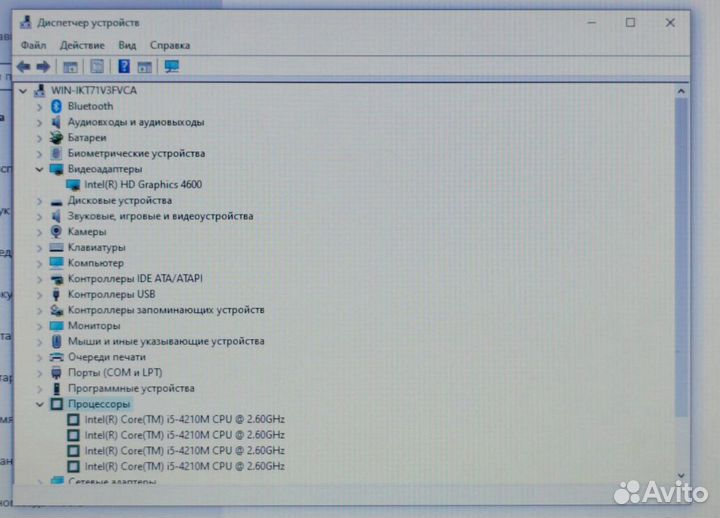The image size is (720, 518).
Task: Expand the Клавиатуры category arrow
Action: point(39,248)
